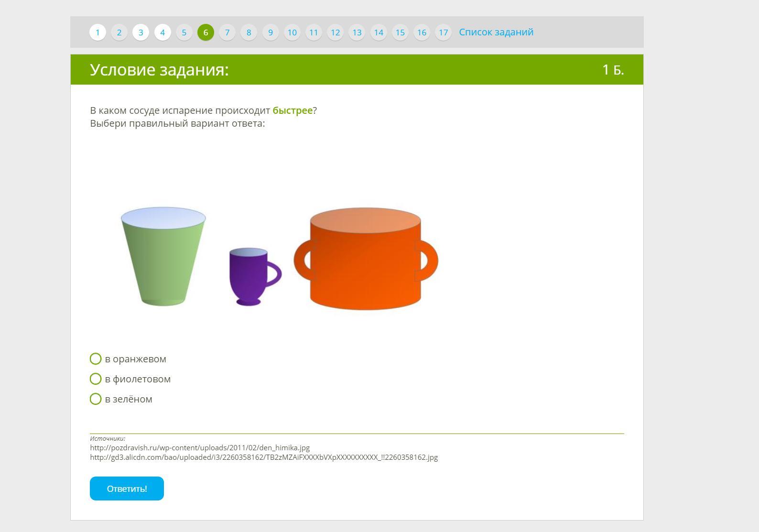Go to task number 1

(x=98, y=33)
